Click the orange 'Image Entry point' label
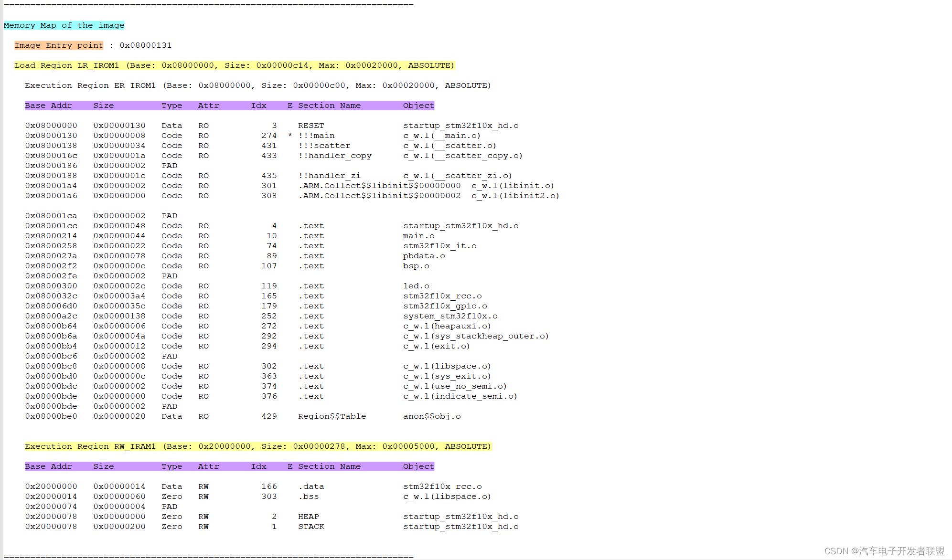 point(58,45)
